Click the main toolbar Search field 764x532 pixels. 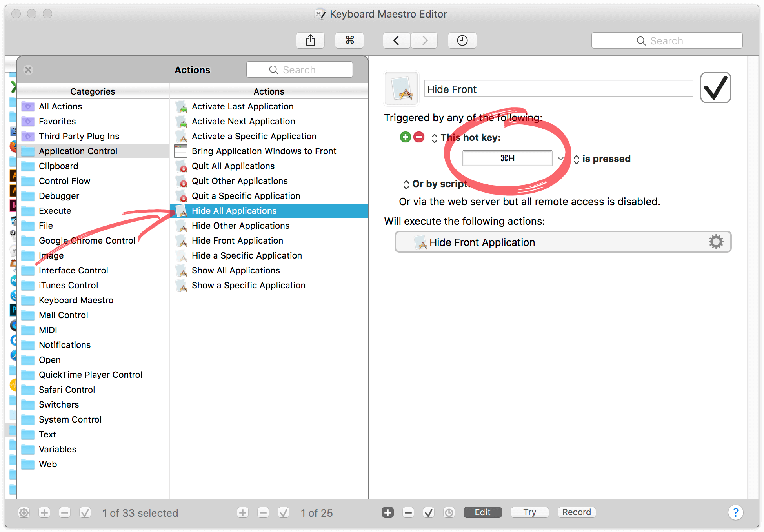pos(667,41)
